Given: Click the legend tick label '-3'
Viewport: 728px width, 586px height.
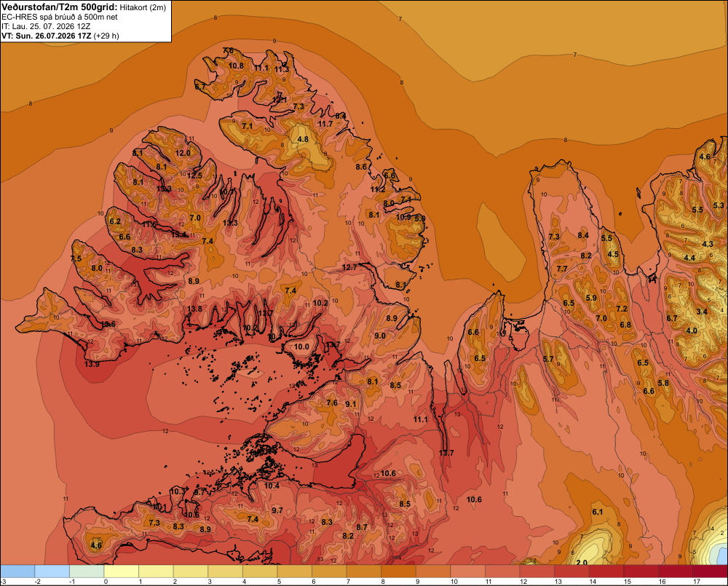Looking at the screenshot, I should click(x=3, y=582).
